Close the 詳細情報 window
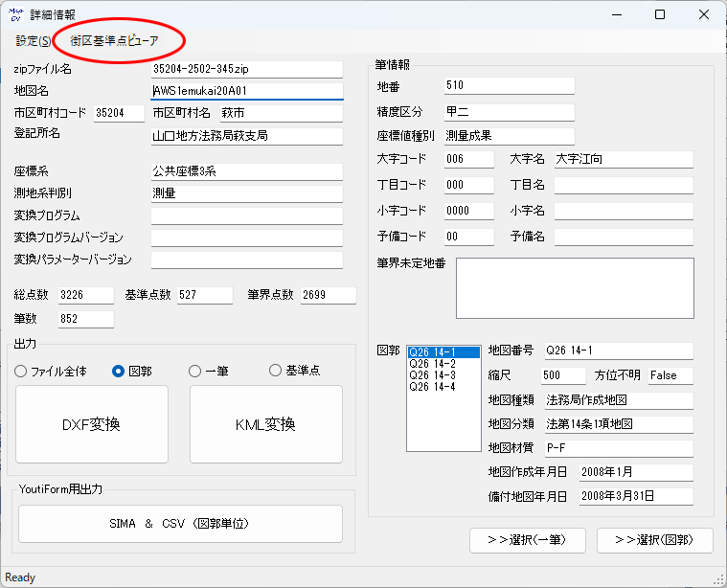The width and height of the screenshot is (727, 588). click(x=704, y=14)
